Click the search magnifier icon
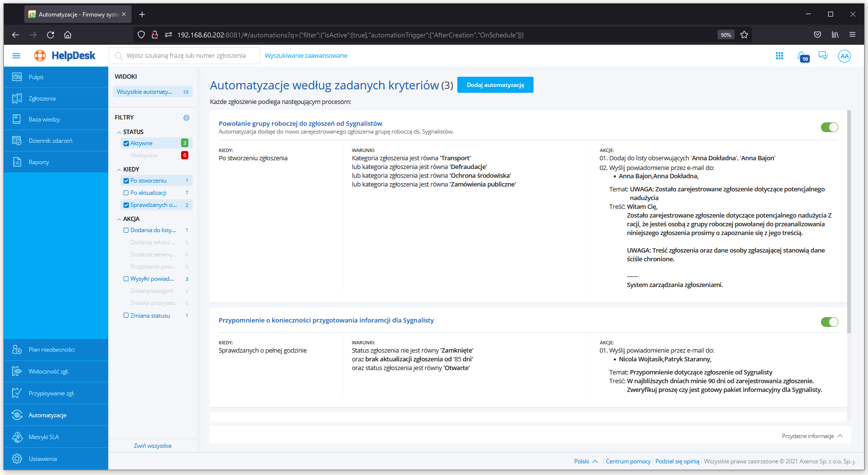 (x=118, y=56)
